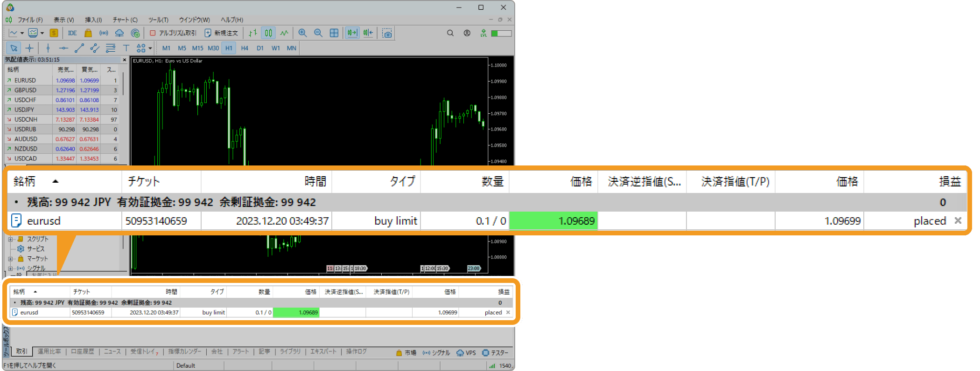Click the LVL subscription icon
The height and width of the screenshot is (371, 980).
pos(483,33)
